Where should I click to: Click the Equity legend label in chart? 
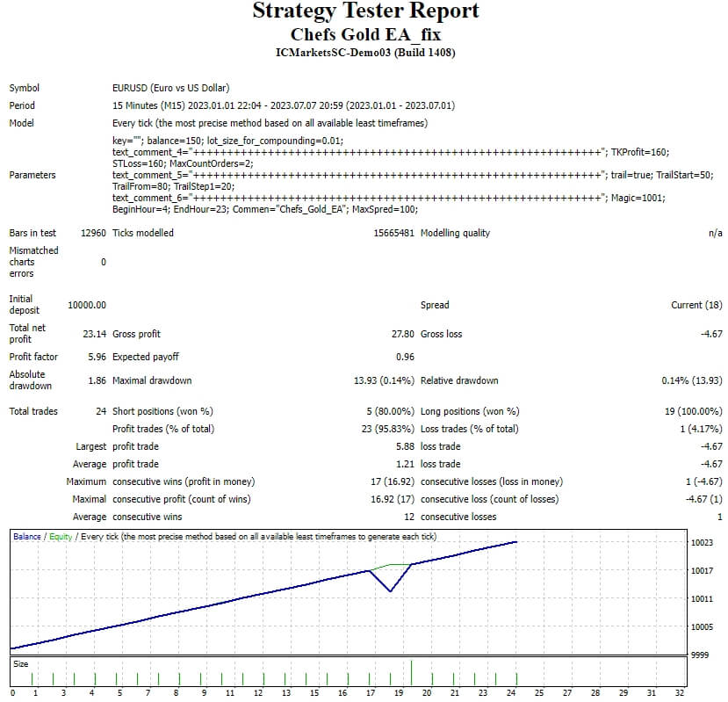[x=60, y=537]
